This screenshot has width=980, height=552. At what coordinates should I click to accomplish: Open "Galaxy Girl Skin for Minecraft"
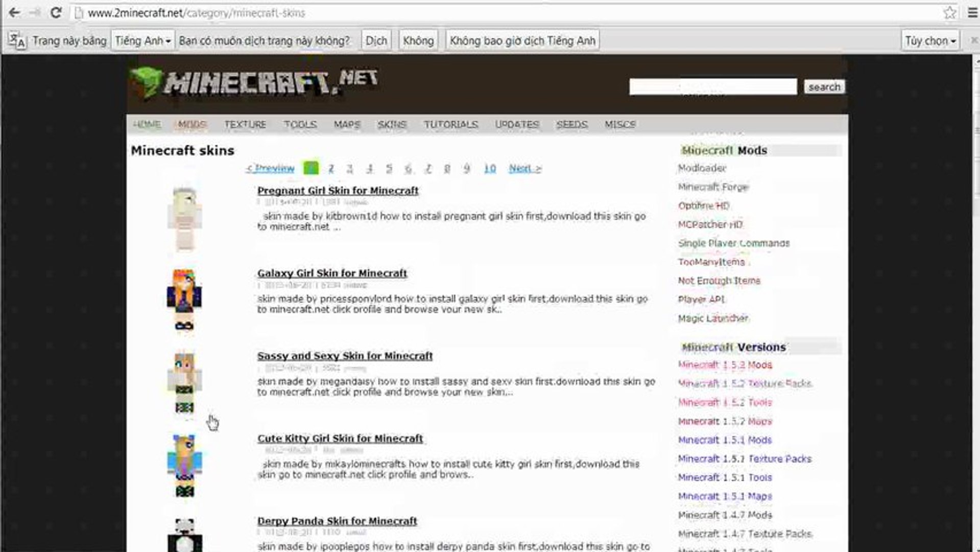[332, 273]
